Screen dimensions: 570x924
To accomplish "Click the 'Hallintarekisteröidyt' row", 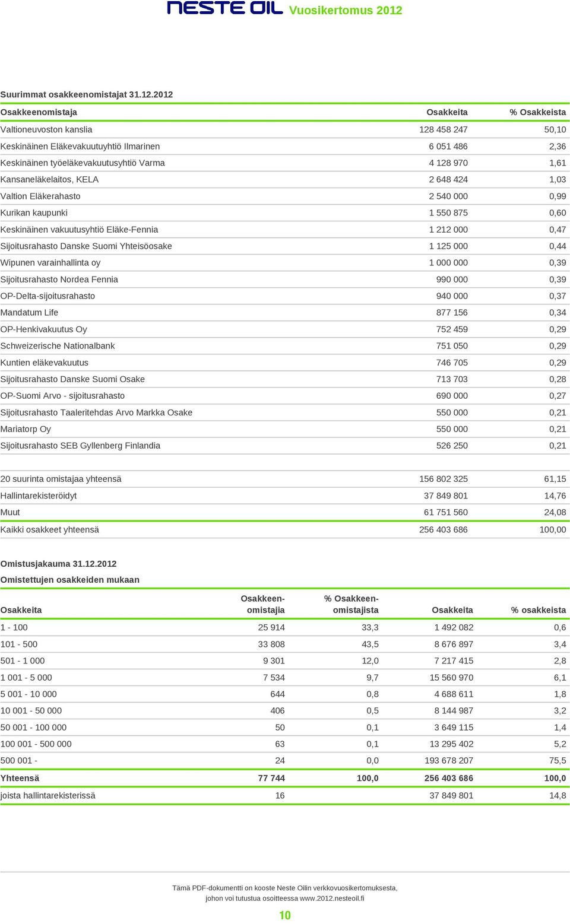I will point(285,496).
